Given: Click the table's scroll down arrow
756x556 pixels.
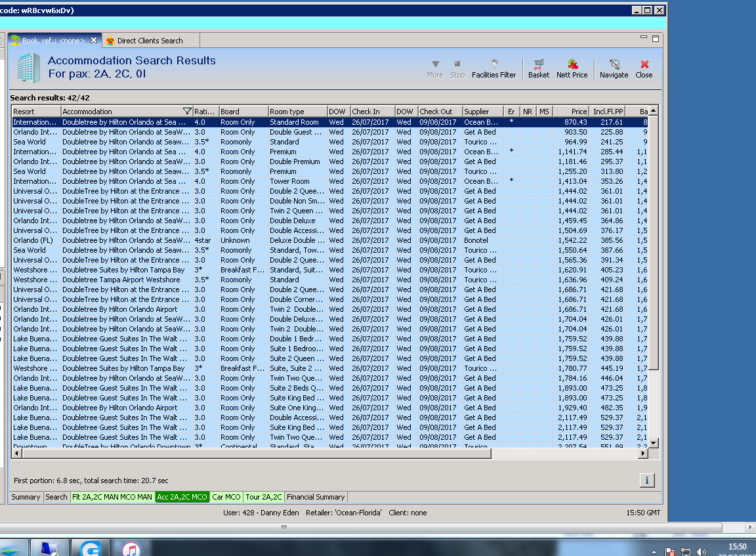Looking at the screenshot, I should [654, 442].
